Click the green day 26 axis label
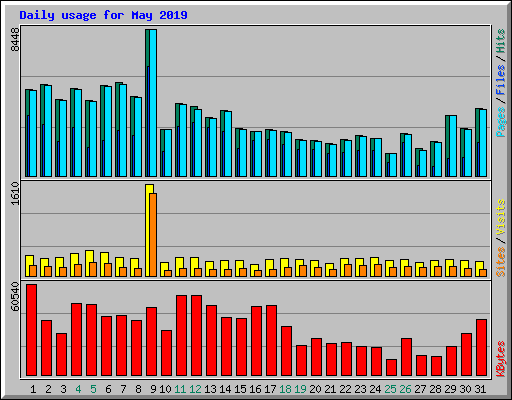 [405, 389]
